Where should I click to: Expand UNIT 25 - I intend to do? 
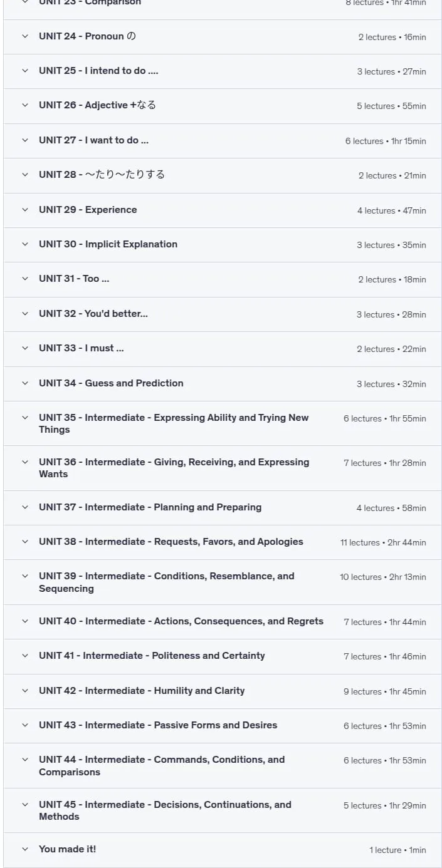223,71
